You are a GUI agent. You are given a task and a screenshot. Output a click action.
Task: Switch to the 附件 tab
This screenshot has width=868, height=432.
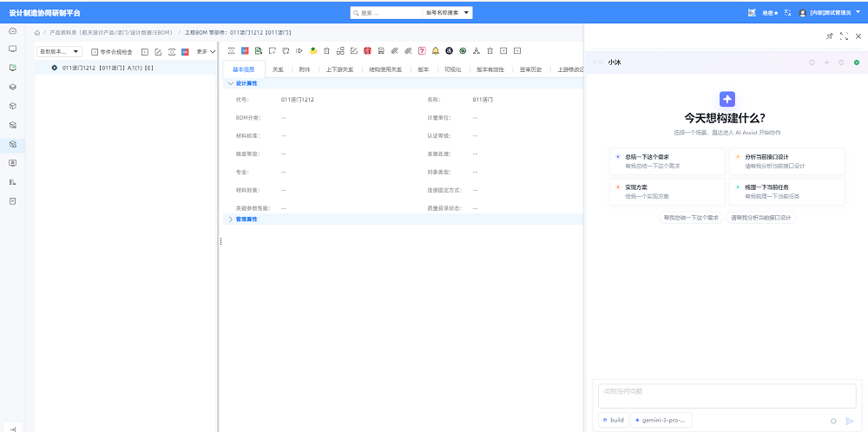click(305, 69)
